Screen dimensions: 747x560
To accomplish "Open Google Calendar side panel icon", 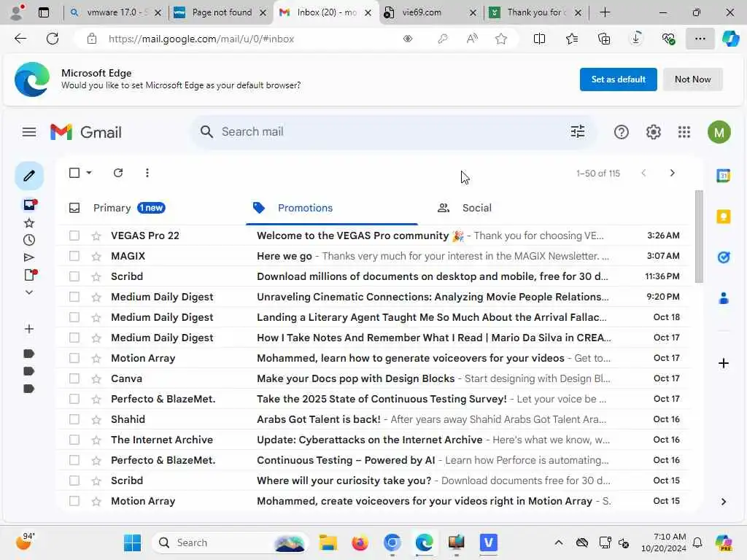I will coord(723,176).
